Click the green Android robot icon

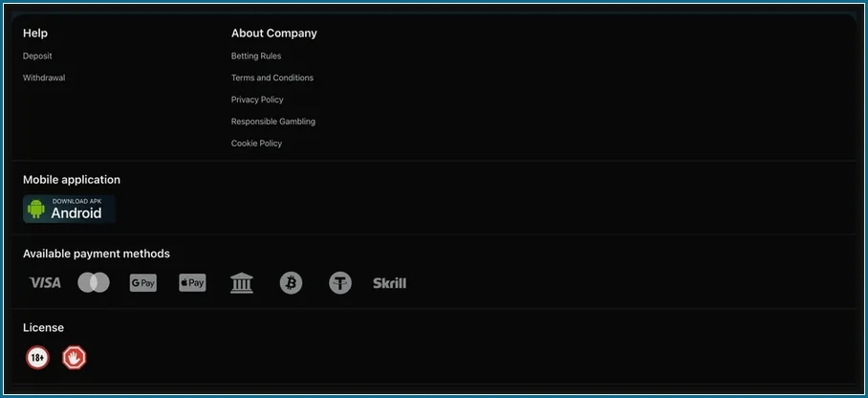pos(36,209)
